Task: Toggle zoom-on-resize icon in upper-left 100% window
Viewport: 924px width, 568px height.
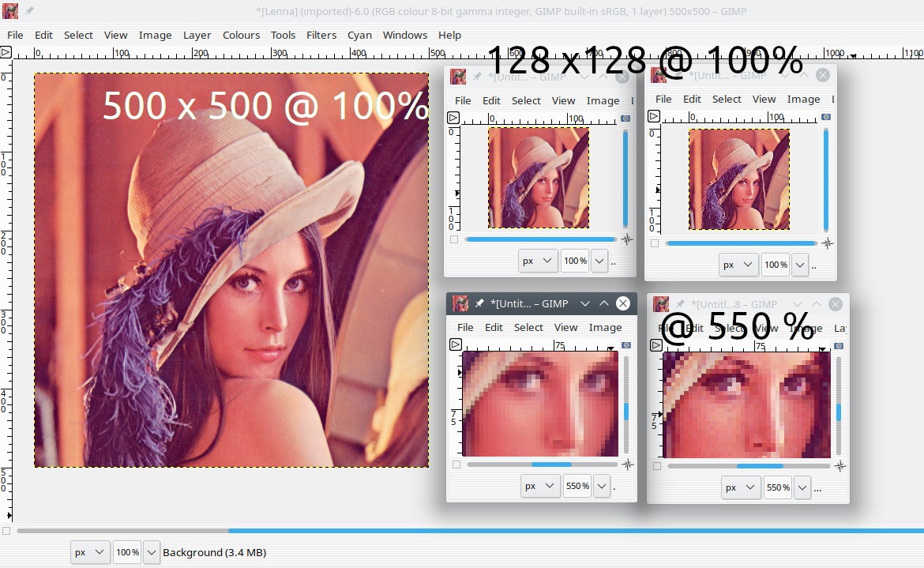Action: coord(625,118)
